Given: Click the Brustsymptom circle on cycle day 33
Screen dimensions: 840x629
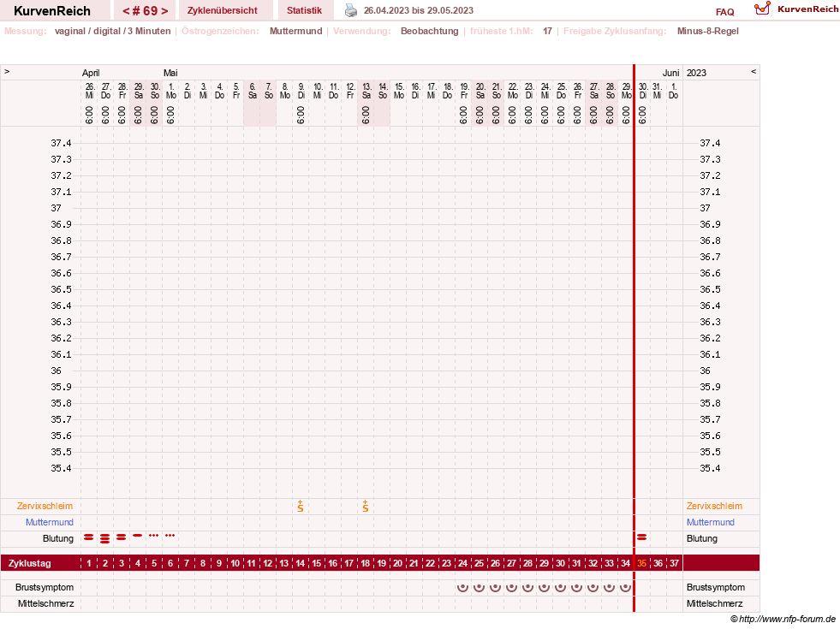Looking at the screenshot, I should click(x=609, y=587).
